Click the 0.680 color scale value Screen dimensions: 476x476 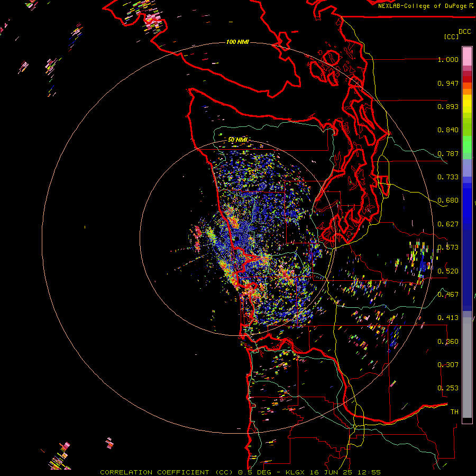448,200
